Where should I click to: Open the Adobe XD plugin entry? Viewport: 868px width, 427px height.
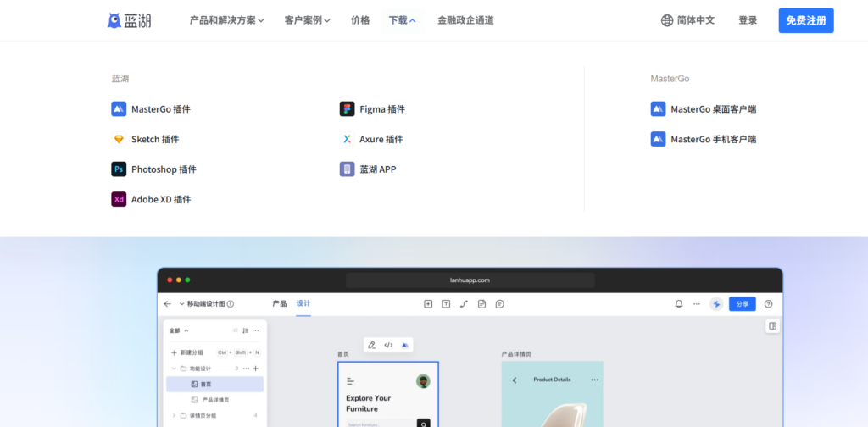click(160, 200)
